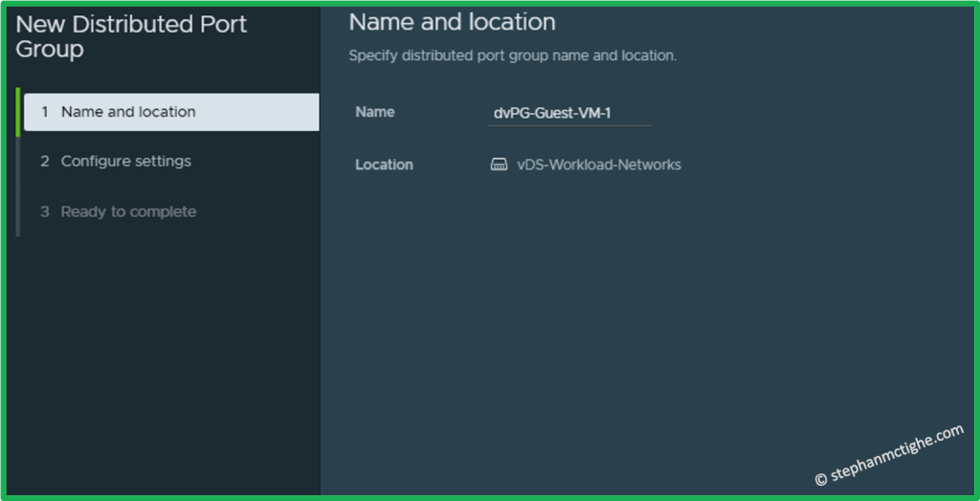This screenshot has height=501, width=980.
Task: Go to the "Configure settings" step
Action: [125, 162]
